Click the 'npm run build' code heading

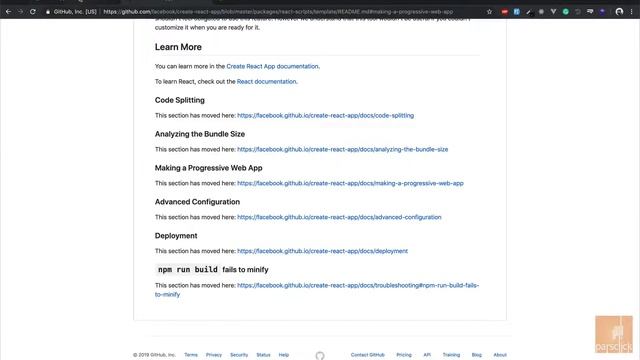pos(188,269)
